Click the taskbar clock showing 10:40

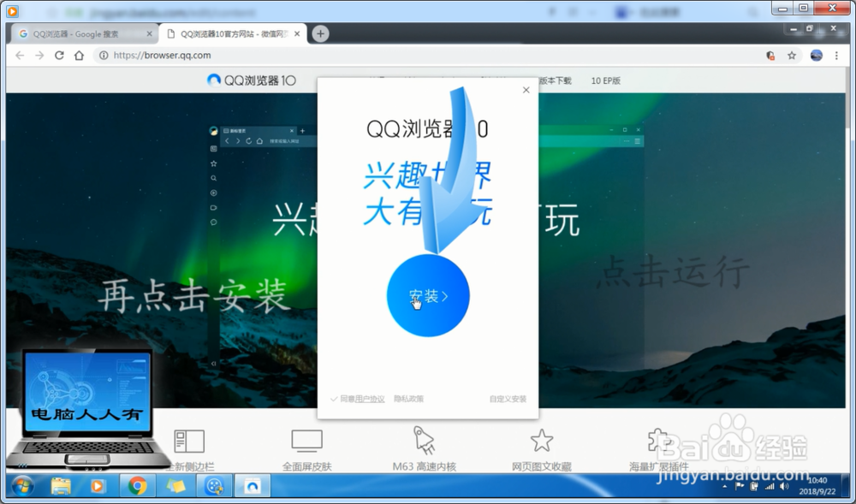pyautogui.click(x=817, y=486)
